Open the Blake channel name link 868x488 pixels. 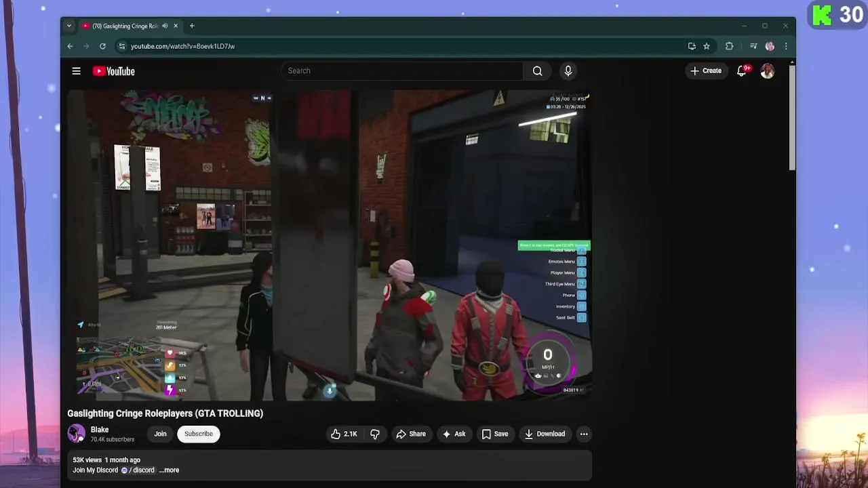tap(100, 430)
